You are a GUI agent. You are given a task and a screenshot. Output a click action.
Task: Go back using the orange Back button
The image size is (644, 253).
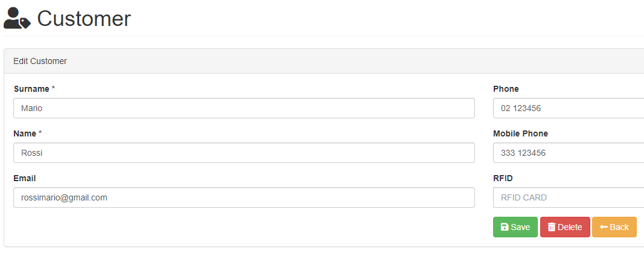click(x=614, y=227)
